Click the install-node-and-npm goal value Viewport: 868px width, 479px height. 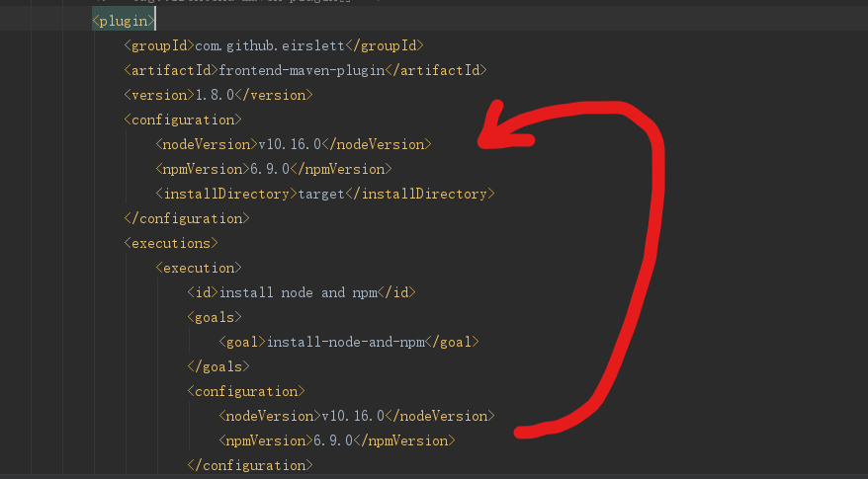click(x=346, y=342)
